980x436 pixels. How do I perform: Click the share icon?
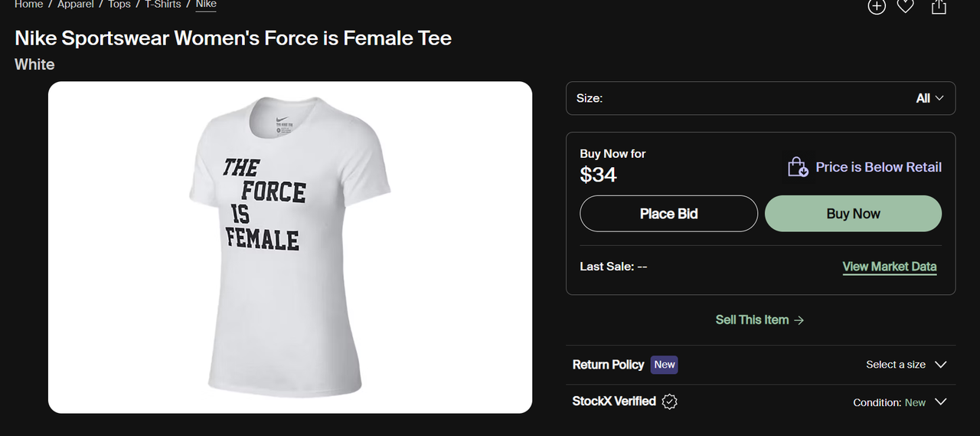(939, 6)
